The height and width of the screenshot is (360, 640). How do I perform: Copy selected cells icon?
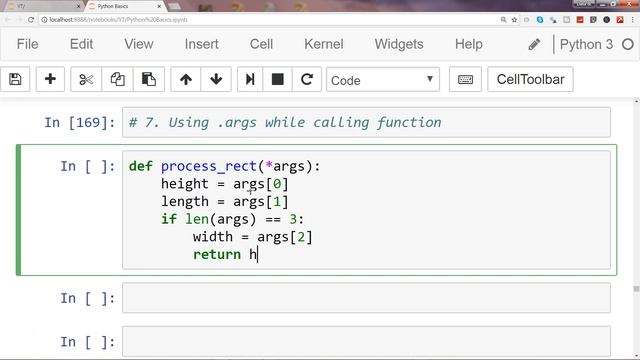(118, 79)
